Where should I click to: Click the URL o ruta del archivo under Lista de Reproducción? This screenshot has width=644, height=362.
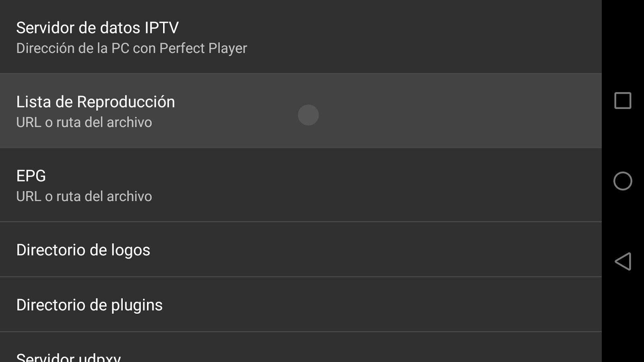pos(84,122)
